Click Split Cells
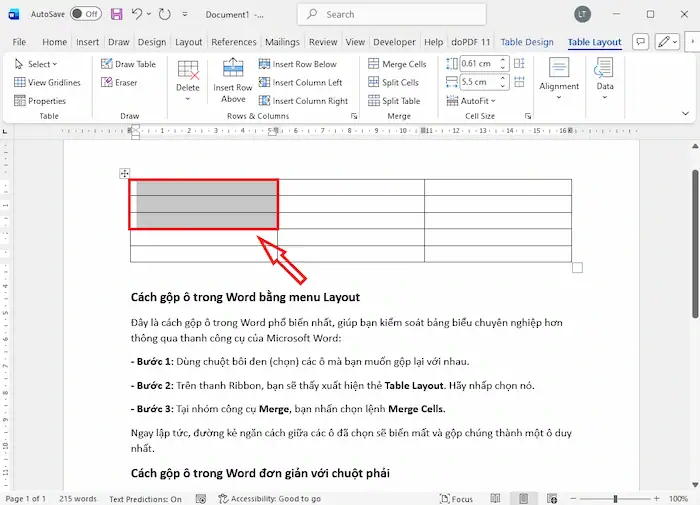The width and height of the screenshot is (700, 505). pyautogui.click(x=393, y=83)
